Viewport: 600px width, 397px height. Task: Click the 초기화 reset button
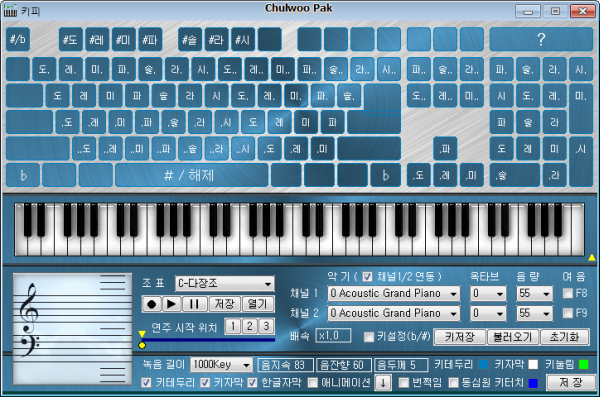coord(564,337)
